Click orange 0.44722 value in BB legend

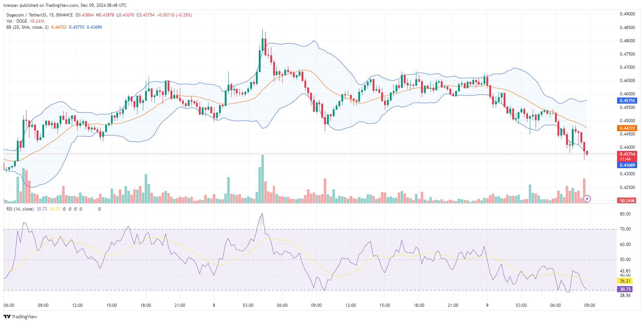tap(59, 27)
